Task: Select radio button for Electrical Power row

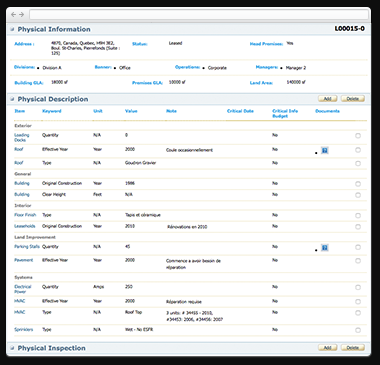Action: pos(358,287)
